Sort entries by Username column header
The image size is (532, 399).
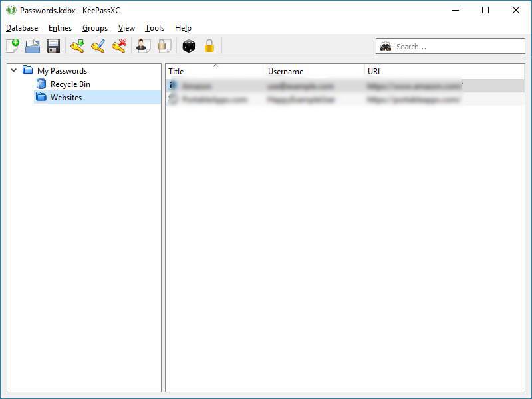pos(315,72)
